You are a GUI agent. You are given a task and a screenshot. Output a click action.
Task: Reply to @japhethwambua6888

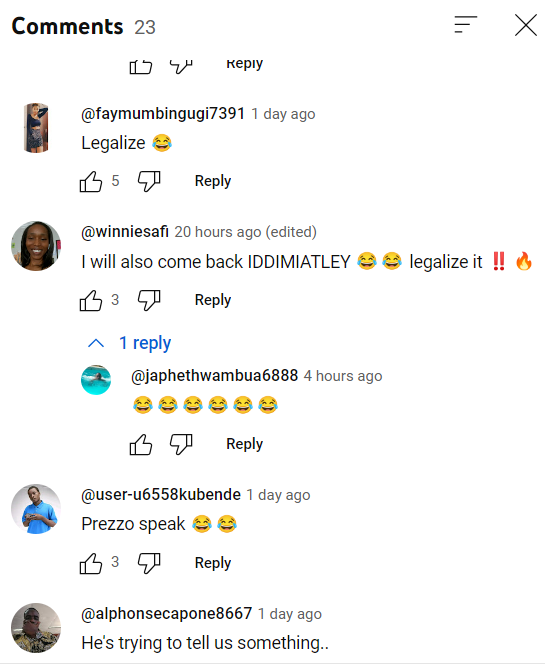point(245,444)
